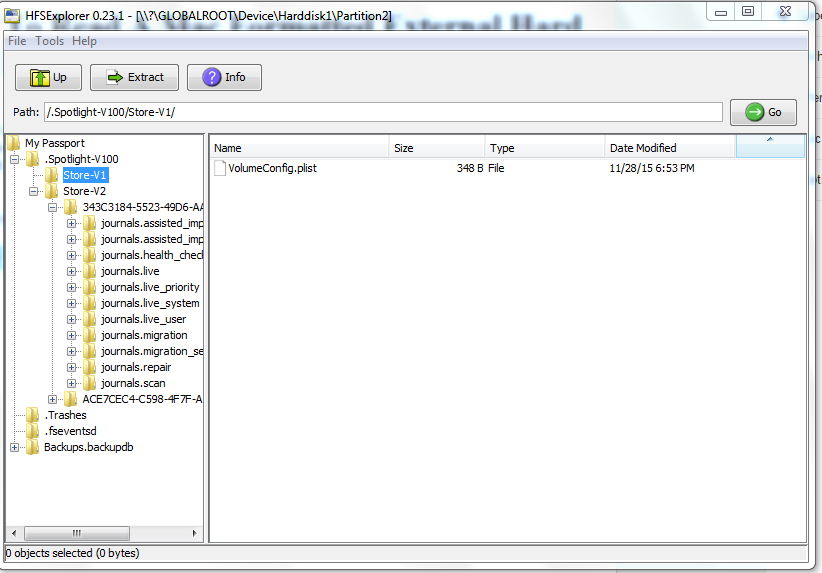Close the HFSExplorer window
Image resolution: width=822 pixels, height=573 pixels.
785,12
